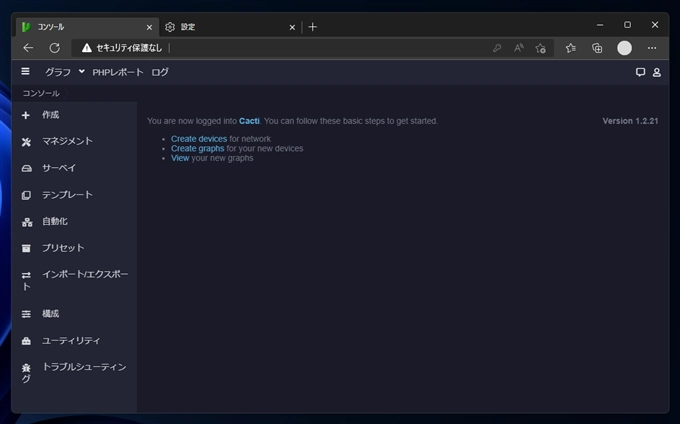Click the security warning triangle icon
The width and height of the screenshot is (680, 424).
[87, 48]
